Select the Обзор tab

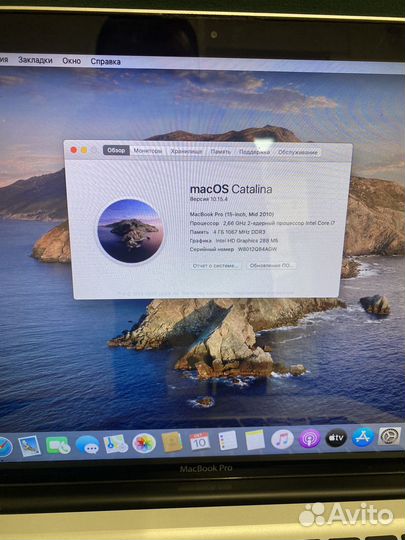click(x=116, y=150)
